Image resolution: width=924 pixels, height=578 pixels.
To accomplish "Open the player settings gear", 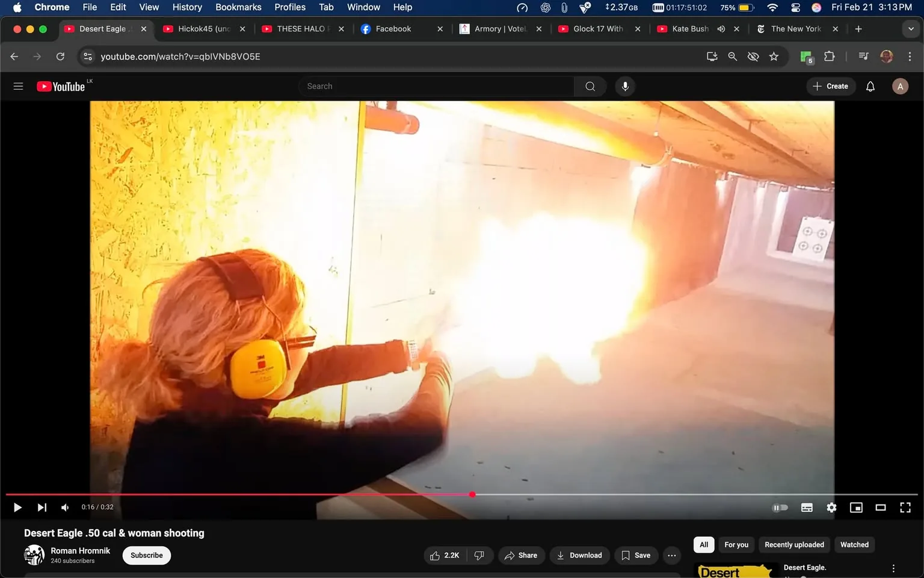I will [831, 508].
